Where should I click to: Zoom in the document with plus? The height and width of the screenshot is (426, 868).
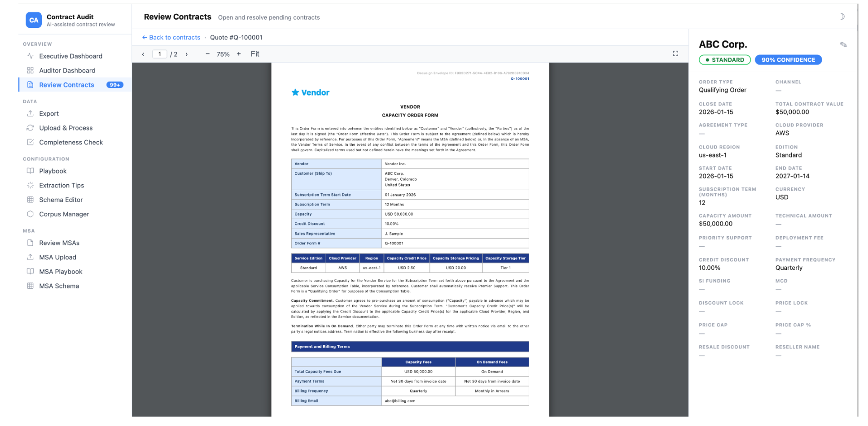(239, 54)
